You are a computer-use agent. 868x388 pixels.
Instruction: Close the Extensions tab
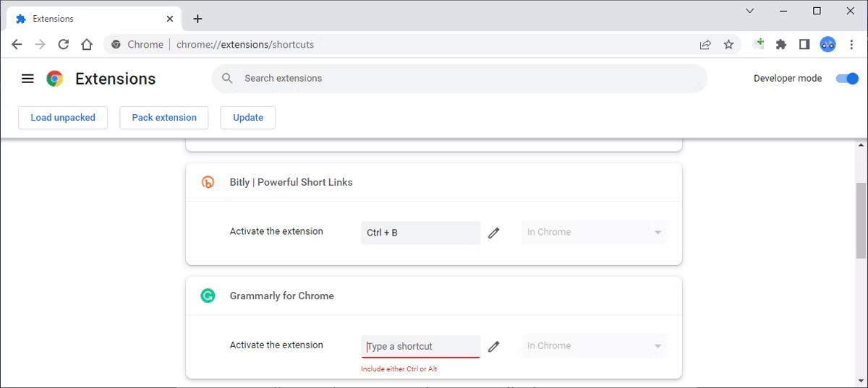(x=170, y=19)
